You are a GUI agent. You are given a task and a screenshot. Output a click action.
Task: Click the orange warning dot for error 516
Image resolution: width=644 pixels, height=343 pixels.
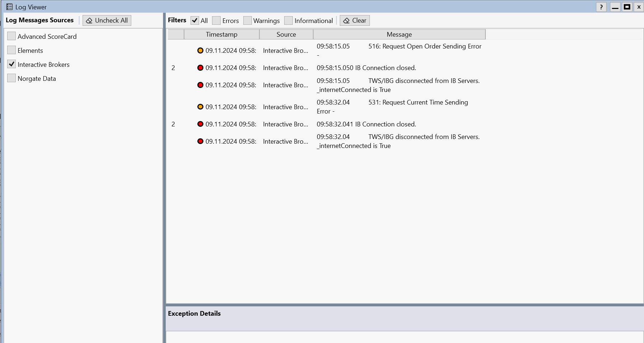[200, 51]
